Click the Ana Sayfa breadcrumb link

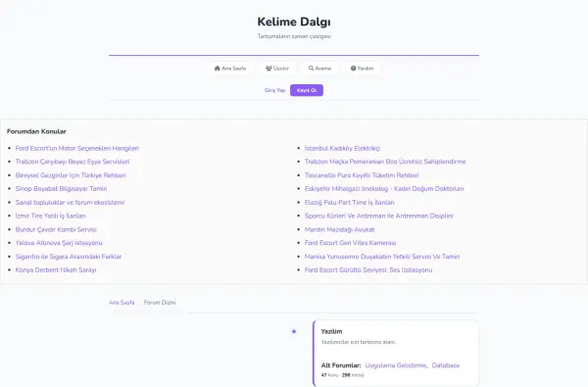pos(122,302)
